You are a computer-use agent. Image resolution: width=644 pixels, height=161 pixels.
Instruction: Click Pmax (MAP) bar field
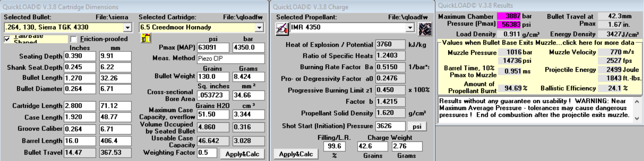249,48
